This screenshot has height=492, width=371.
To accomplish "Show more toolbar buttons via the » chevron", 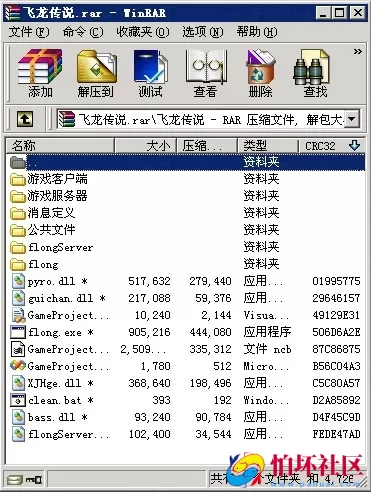I will (358, 51).
